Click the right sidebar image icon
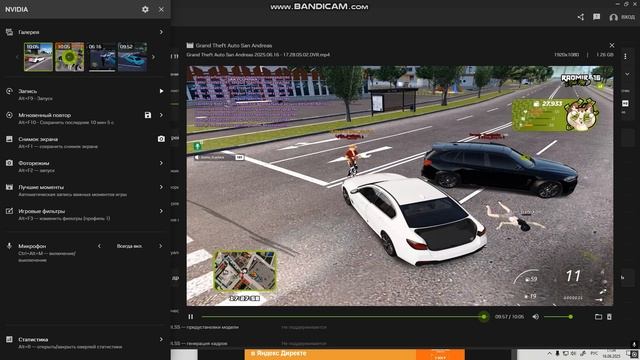640x360 pixels. 625,103
